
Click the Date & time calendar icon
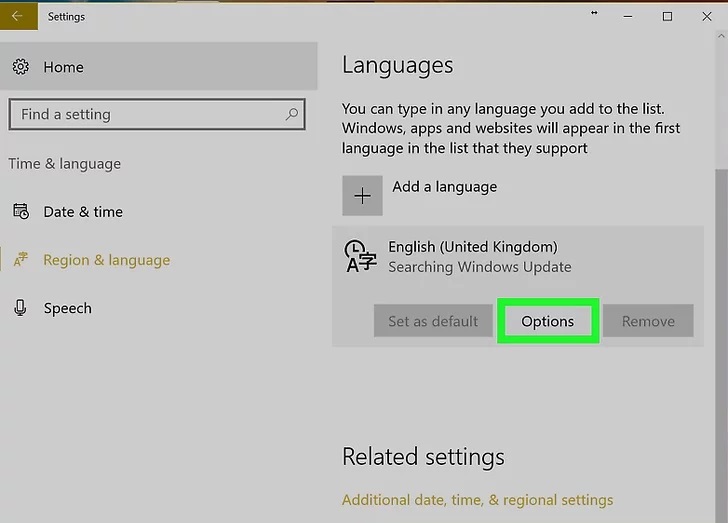coord(21,211)
